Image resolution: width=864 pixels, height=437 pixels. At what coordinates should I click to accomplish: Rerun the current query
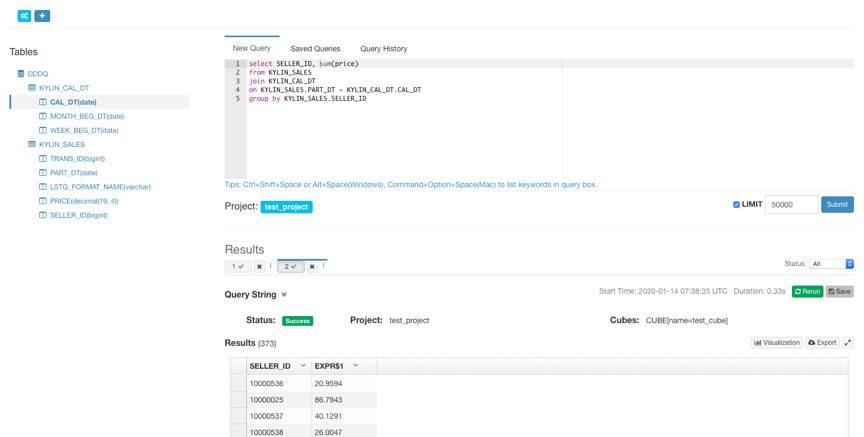click(807, 292)
